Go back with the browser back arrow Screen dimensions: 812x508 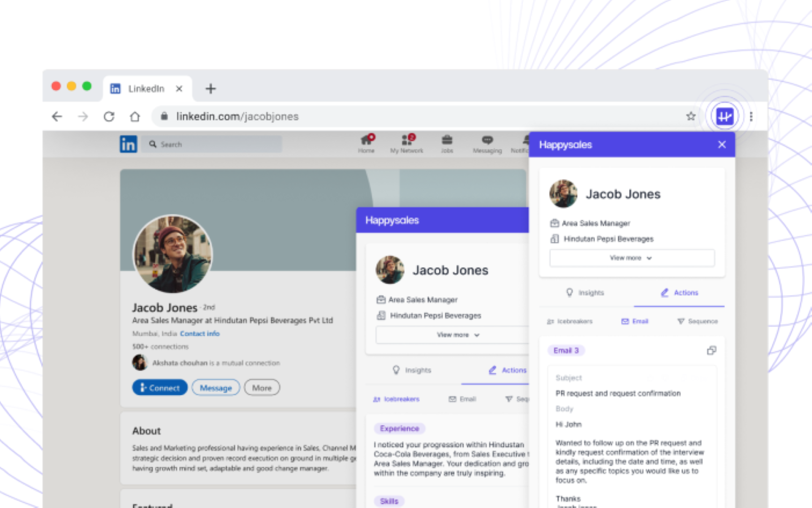(x=57, y=116)
